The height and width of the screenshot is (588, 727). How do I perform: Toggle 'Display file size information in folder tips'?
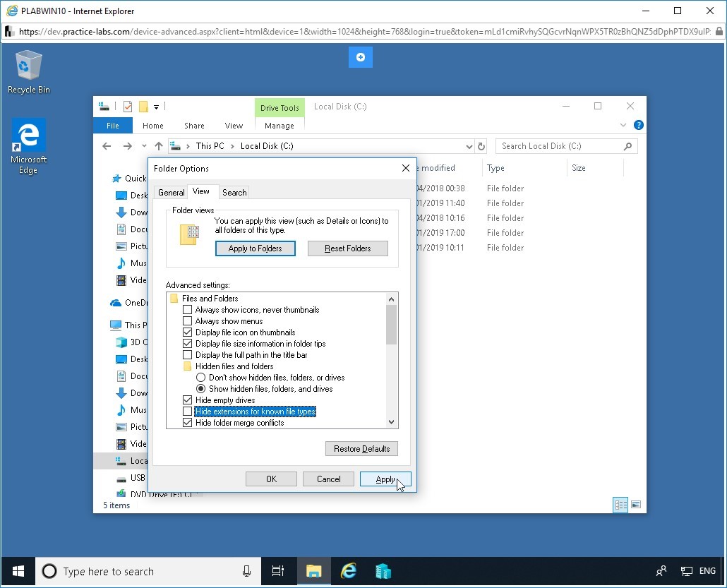click(187, 344)
